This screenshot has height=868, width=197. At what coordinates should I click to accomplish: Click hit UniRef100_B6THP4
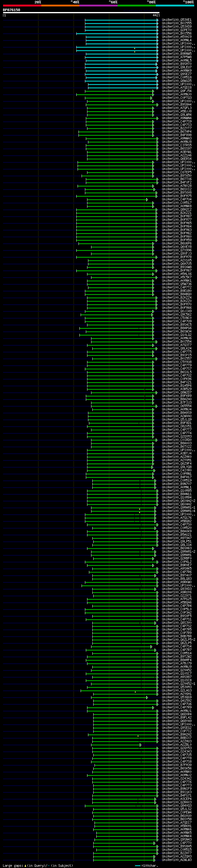point(176,132)
